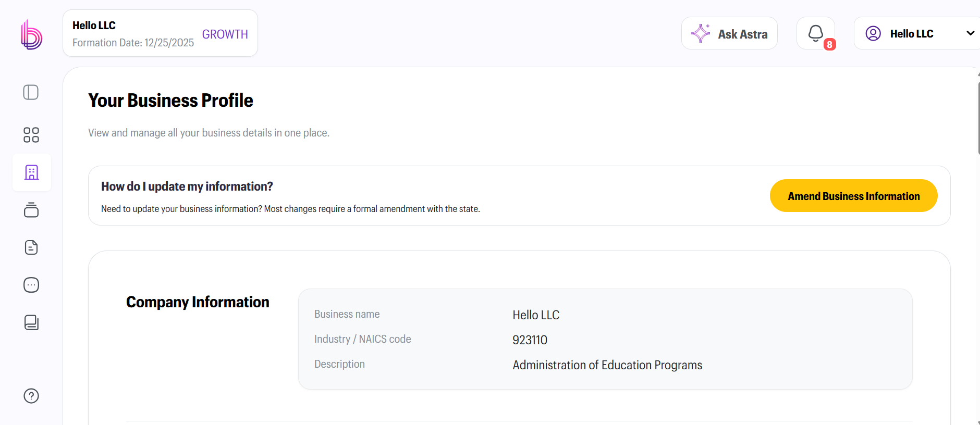Click the Hello LLC account name
This screenshot has height=425, width=980.
[x=912, y=34]
